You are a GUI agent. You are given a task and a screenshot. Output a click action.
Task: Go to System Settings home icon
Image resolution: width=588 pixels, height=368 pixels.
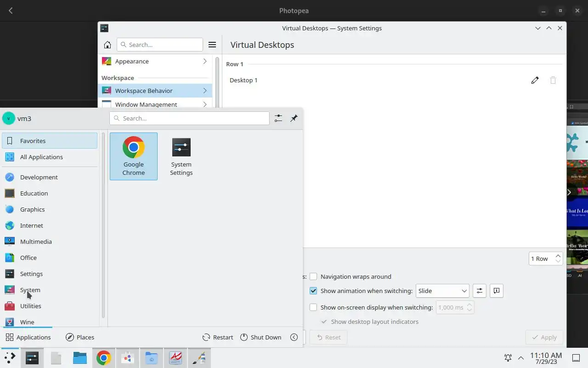coord(107,45)
